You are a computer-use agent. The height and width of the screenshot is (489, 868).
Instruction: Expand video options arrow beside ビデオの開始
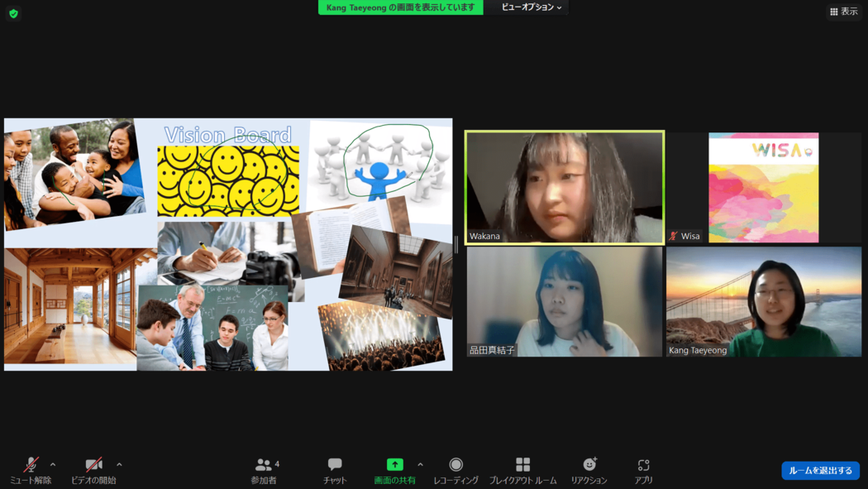(119, 465)
